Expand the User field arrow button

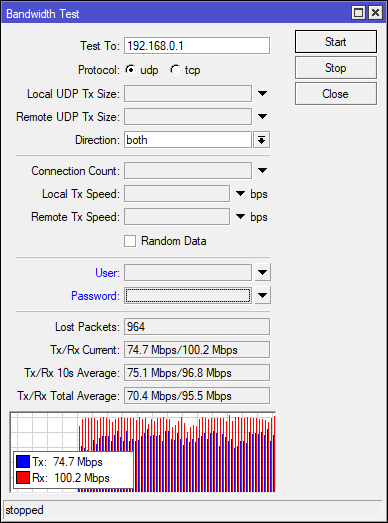tap(263, 273)
